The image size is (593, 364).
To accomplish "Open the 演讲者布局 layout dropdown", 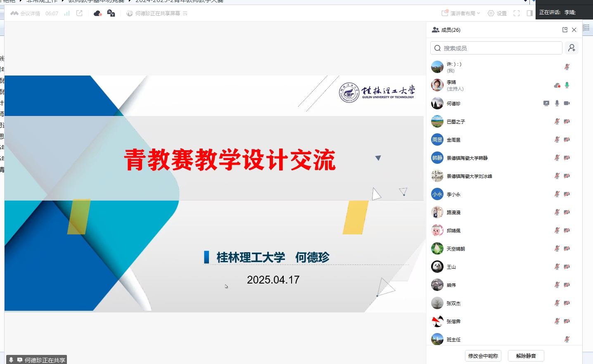I will click(461, 14).
